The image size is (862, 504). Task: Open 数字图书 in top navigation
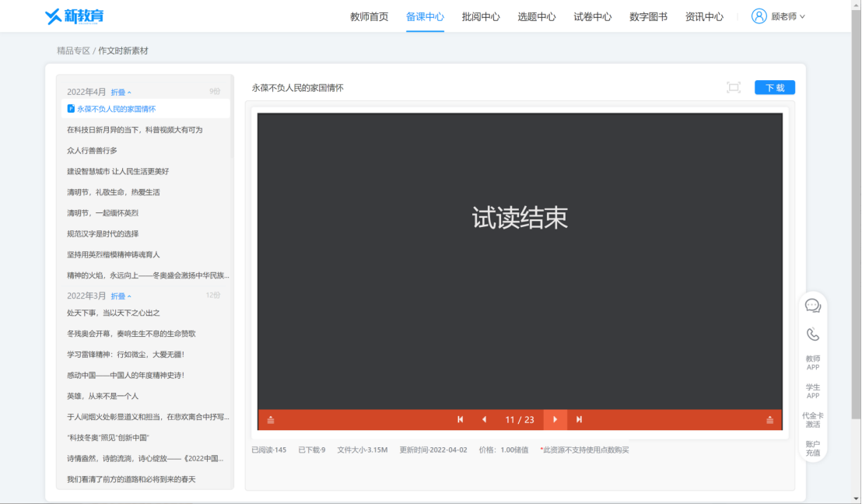(x=648, y=17)
